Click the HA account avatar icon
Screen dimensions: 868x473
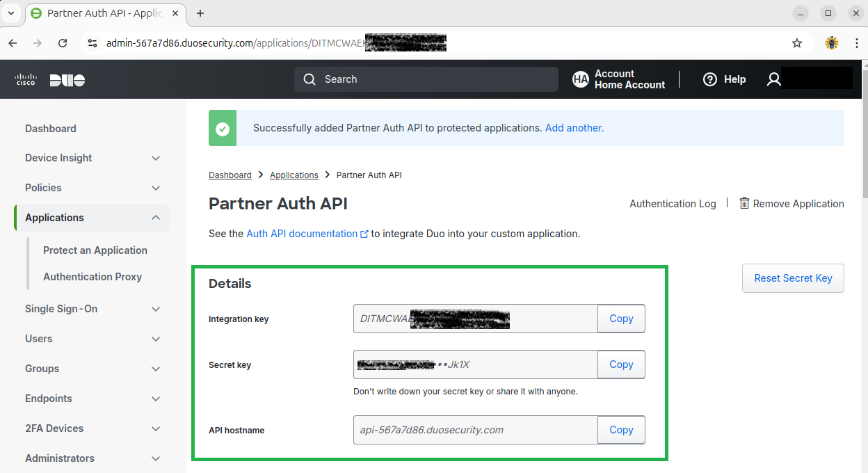pos(580,79)
